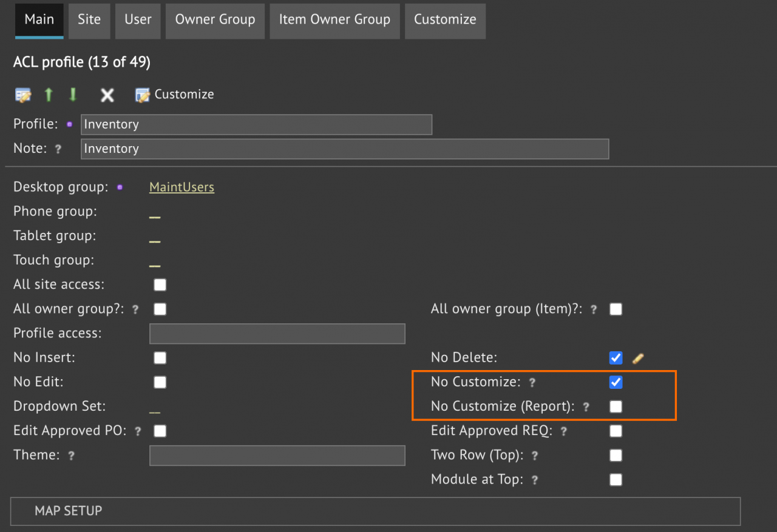Click the Customize label in toolbar

(x=184, y=95)
